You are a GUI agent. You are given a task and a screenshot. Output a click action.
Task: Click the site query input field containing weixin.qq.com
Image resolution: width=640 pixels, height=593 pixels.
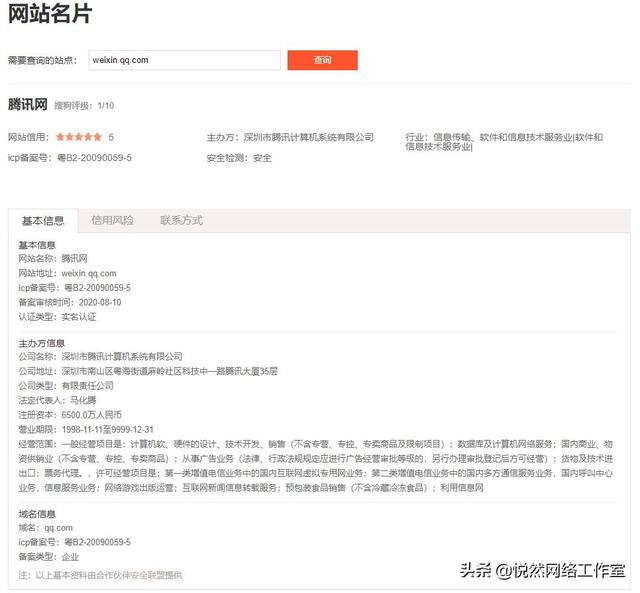[x=184, y=60]
